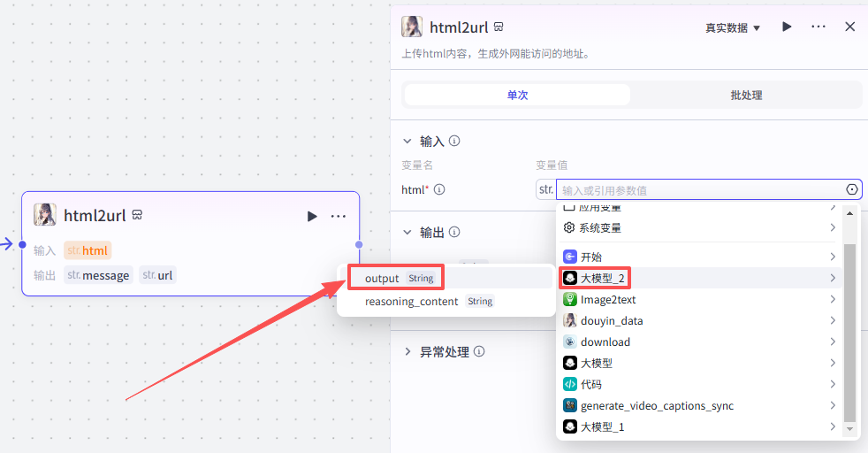The width and height of the screenshot is (868, 453).
Task: Select the 单次 mode tab
Action: pos(517,95)
